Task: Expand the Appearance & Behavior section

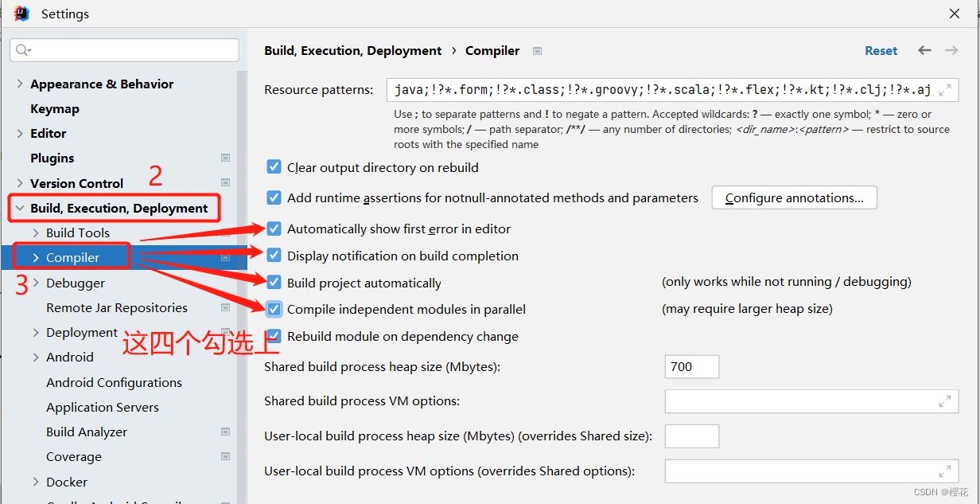Action: [x=20, y=84]
